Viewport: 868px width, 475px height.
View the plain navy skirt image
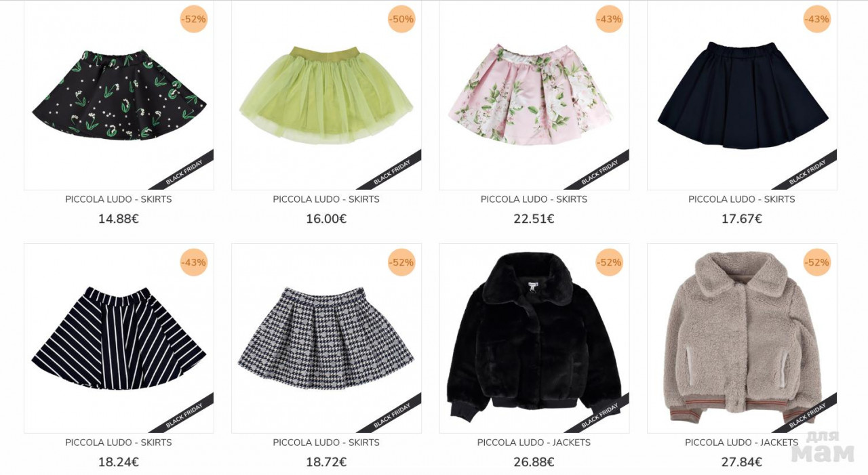[x=742, y=95]
